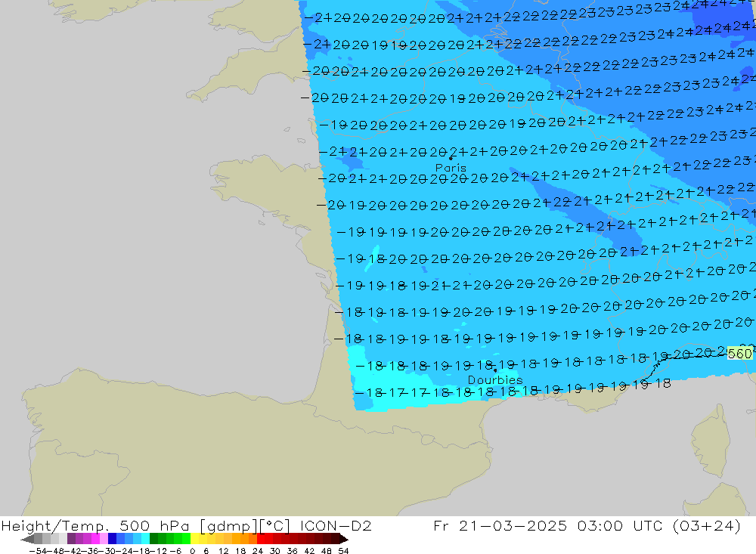Click the dark red right arrow of color scale
The height and width of the screenshot is (554, 756).
344,539
